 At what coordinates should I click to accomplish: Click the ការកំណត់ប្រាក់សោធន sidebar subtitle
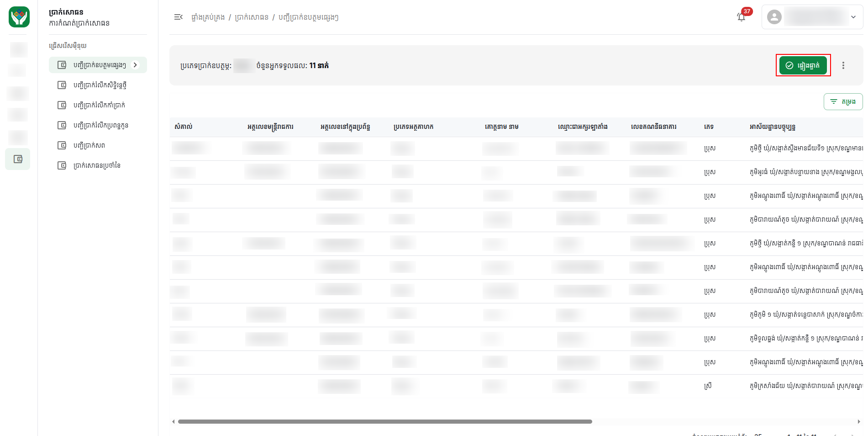[79, 23]
